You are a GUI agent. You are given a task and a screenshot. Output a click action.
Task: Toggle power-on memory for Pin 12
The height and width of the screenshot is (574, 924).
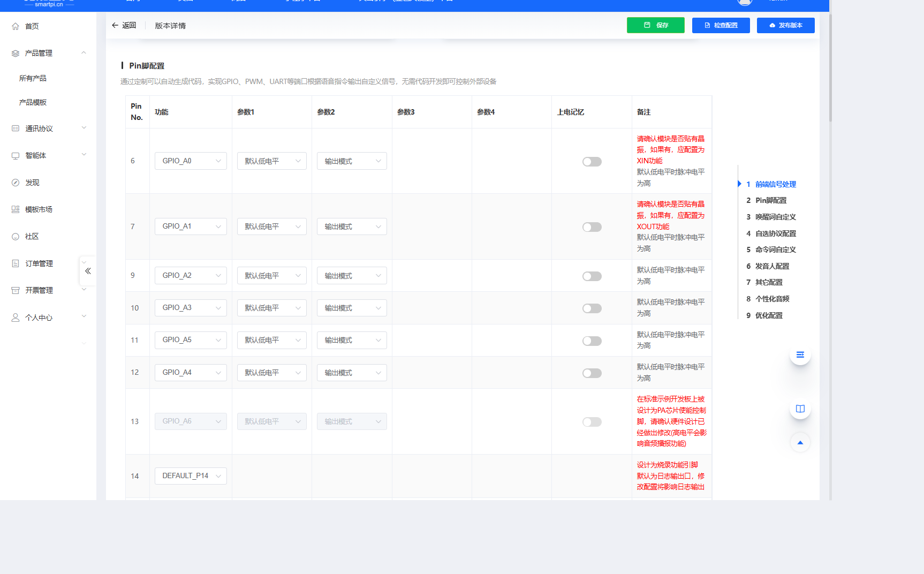pos(592,373)
